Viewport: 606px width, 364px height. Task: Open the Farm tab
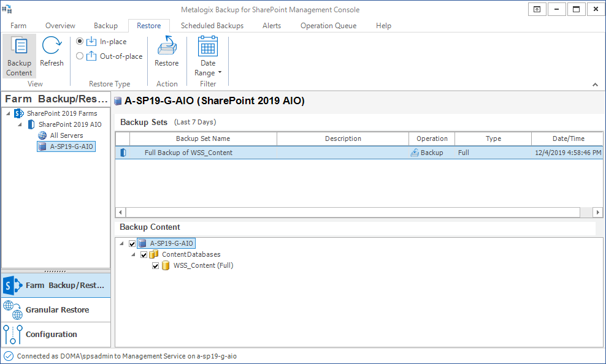pos(18,26)
